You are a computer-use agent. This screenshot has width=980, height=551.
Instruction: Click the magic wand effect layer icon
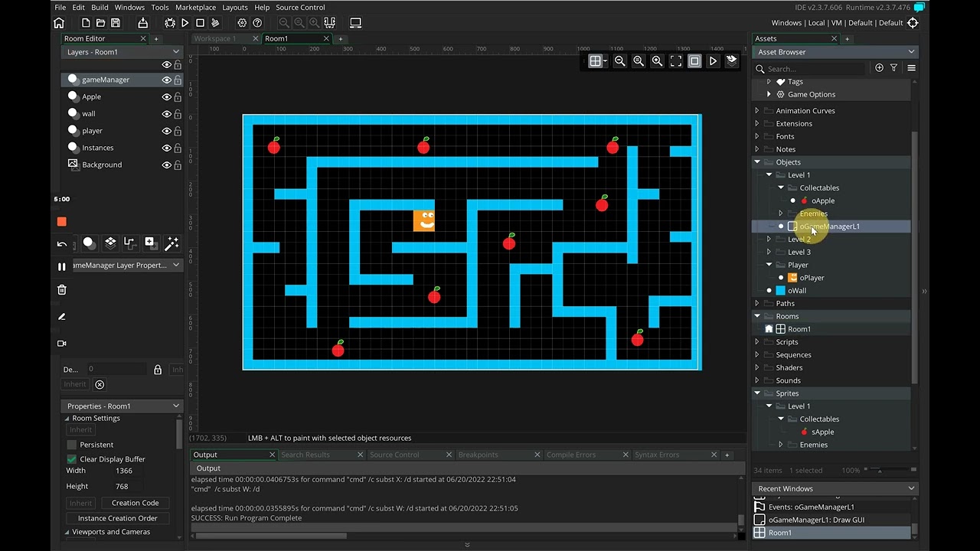[x=171, y=243]
